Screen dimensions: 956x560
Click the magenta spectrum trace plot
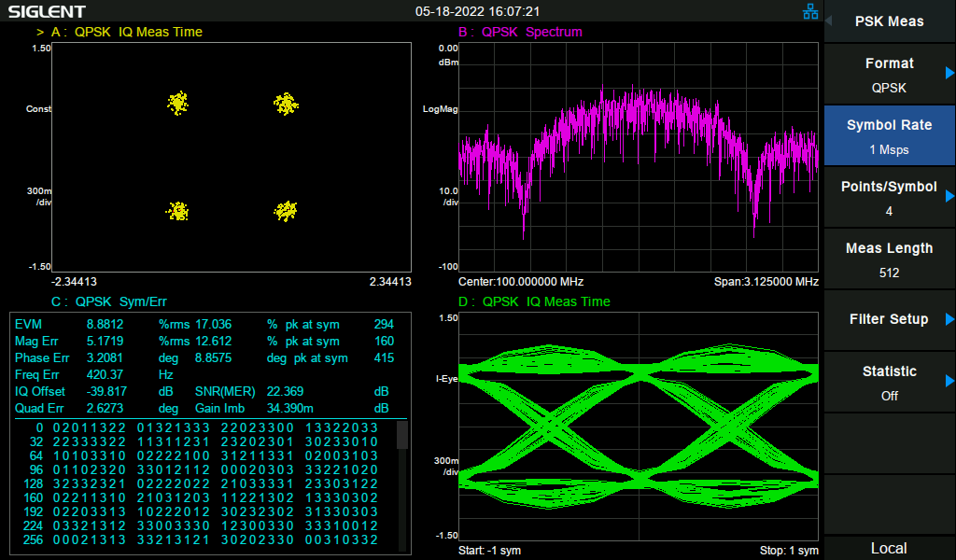coord(639,157)
